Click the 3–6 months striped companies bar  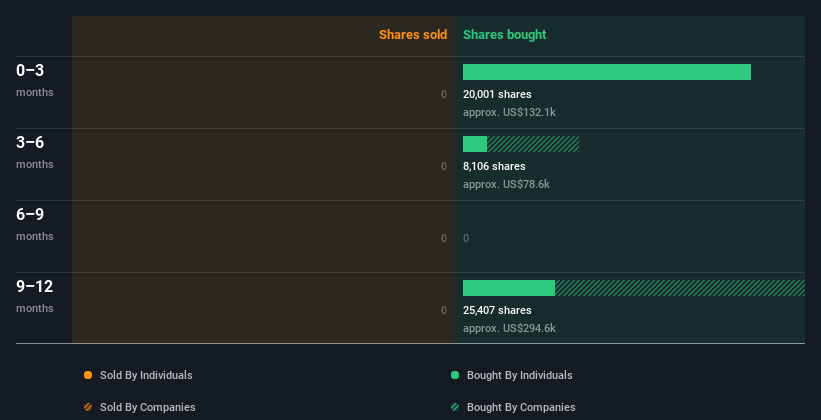[x=533, y=144]
